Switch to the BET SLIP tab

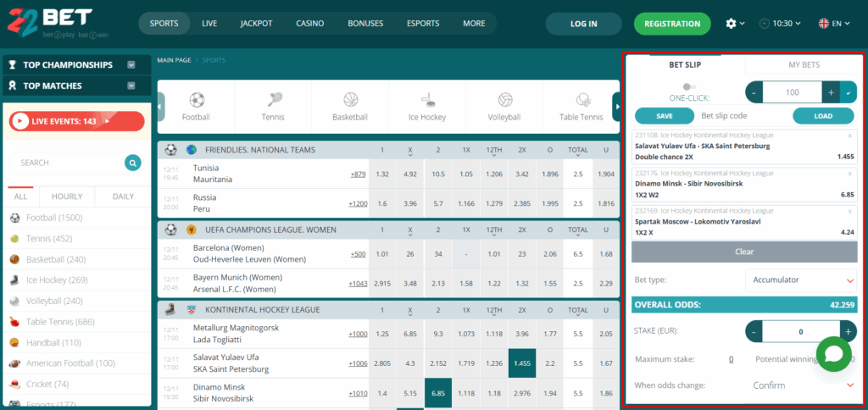[685, 64]
